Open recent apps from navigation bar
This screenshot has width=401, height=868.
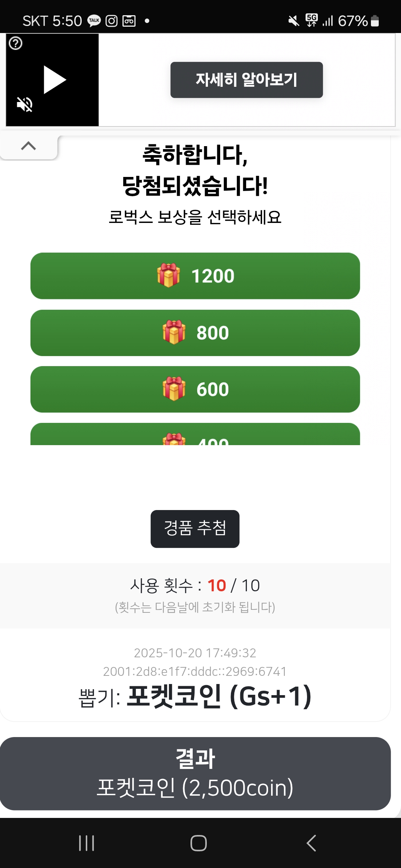tap(87, 843)
